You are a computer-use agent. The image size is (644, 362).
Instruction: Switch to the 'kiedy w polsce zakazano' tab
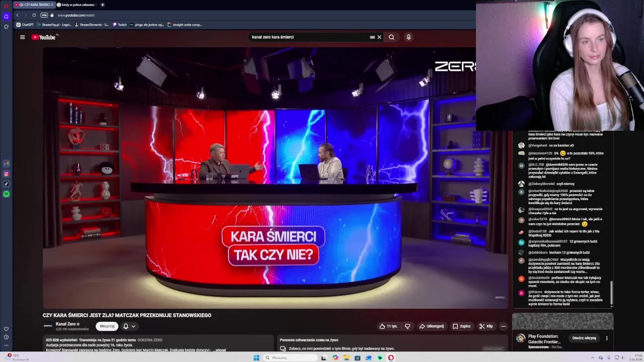(x=76, y=5)
